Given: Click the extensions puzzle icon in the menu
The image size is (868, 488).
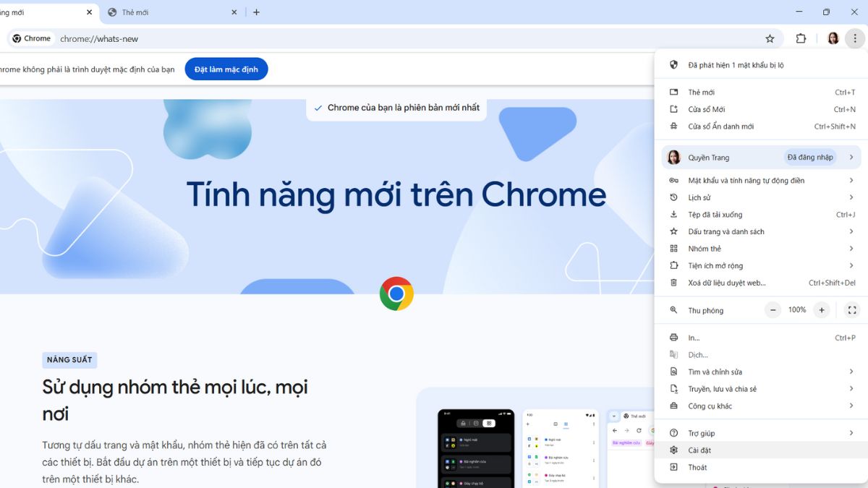Looking at the screenshot, I should point(674,265).
